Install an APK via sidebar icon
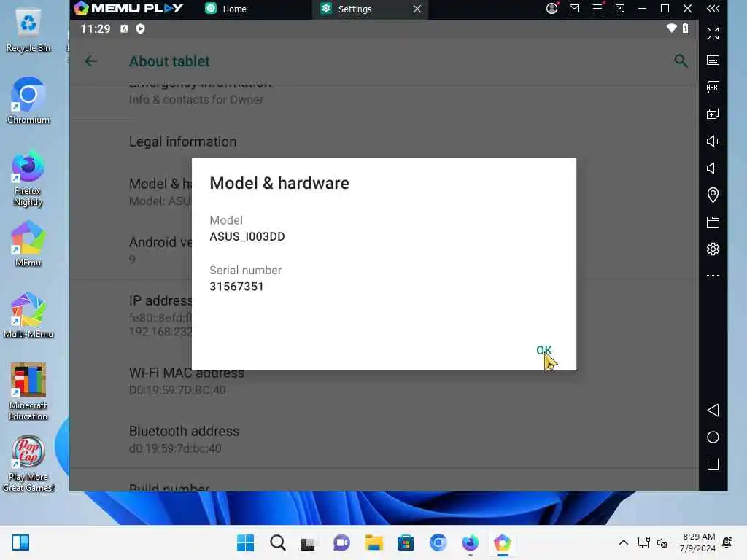 713,87
